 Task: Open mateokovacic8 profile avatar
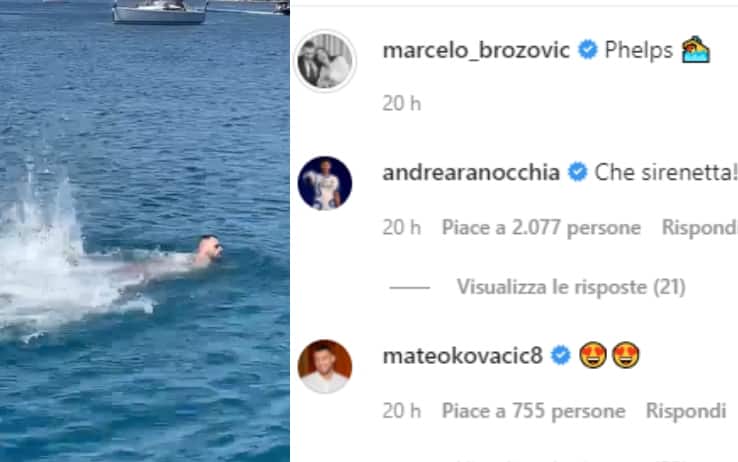325,366
